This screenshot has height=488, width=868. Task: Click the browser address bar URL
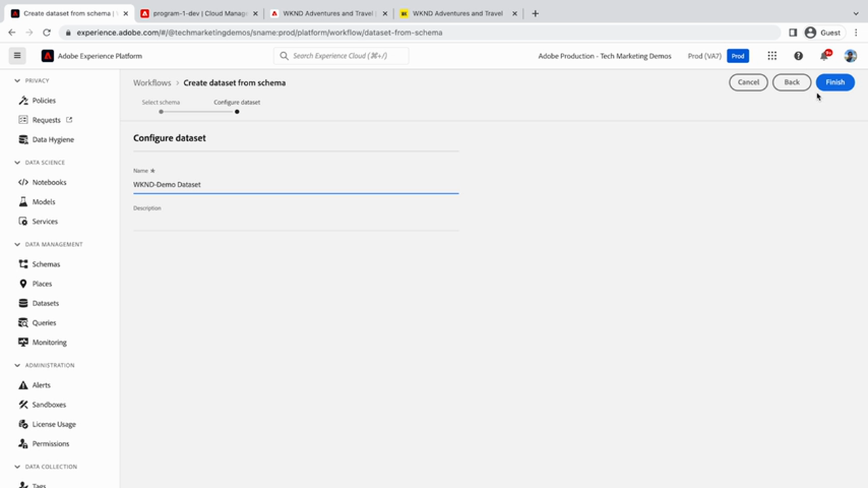pos(259,32)
